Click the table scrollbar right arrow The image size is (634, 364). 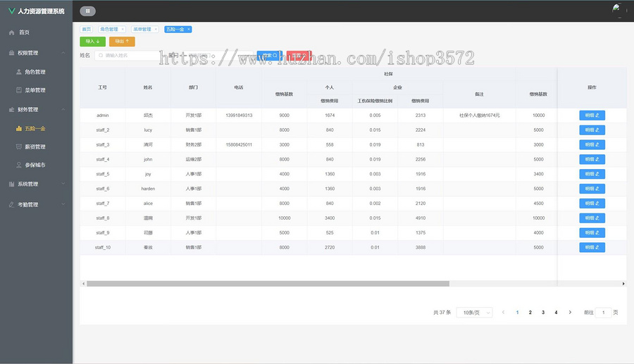(623, 284)
